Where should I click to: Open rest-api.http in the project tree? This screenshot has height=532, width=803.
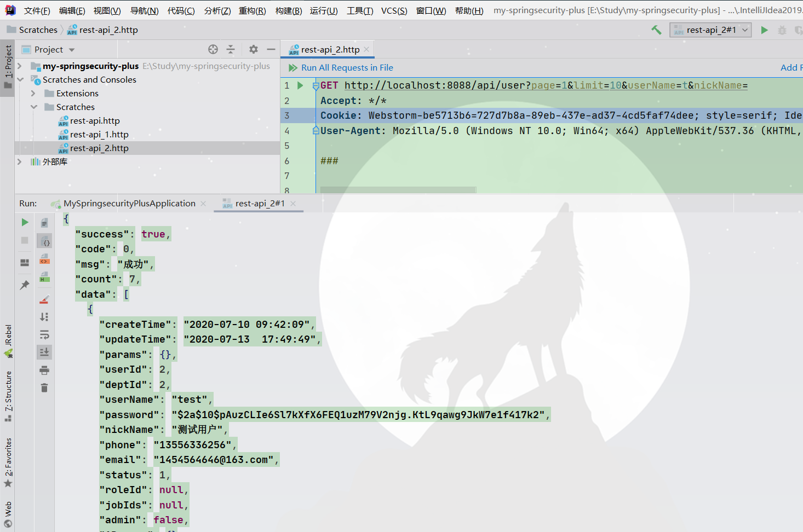(95, 120)
